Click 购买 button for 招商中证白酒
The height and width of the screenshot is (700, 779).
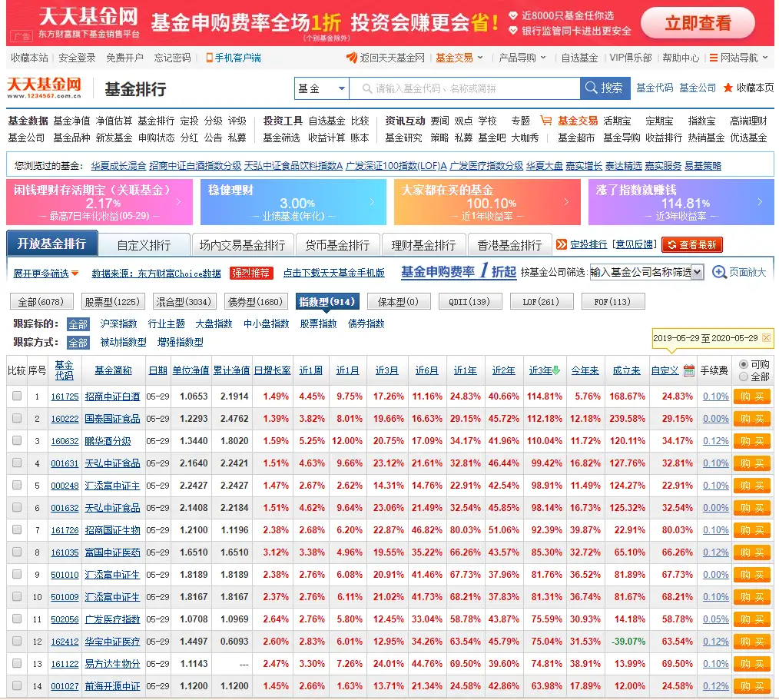[x=751, y=396]
